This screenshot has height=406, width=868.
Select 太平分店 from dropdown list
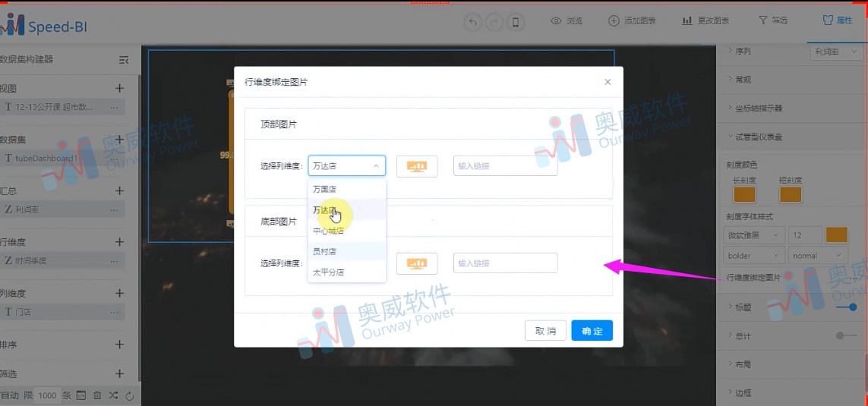coord(346,272)
